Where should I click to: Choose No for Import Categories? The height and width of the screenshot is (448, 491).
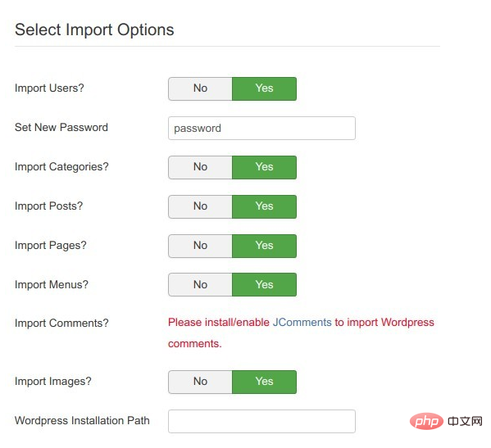pyautogui.click(x=200, y=167)
